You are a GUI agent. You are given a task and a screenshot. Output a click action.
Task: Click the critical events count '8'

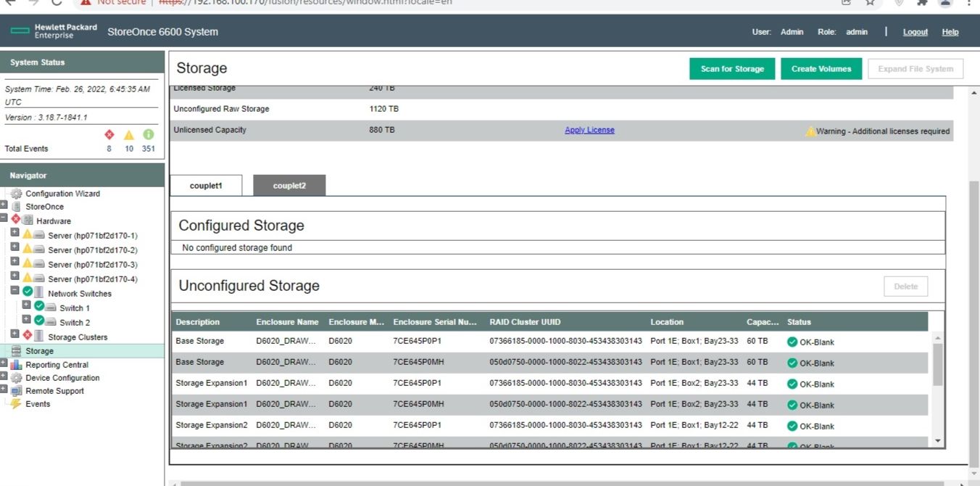109,149
